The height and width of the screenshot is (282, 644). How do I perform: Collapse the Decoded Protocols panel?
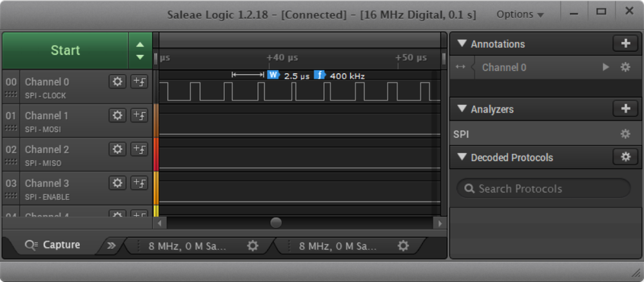pos(462,157)
